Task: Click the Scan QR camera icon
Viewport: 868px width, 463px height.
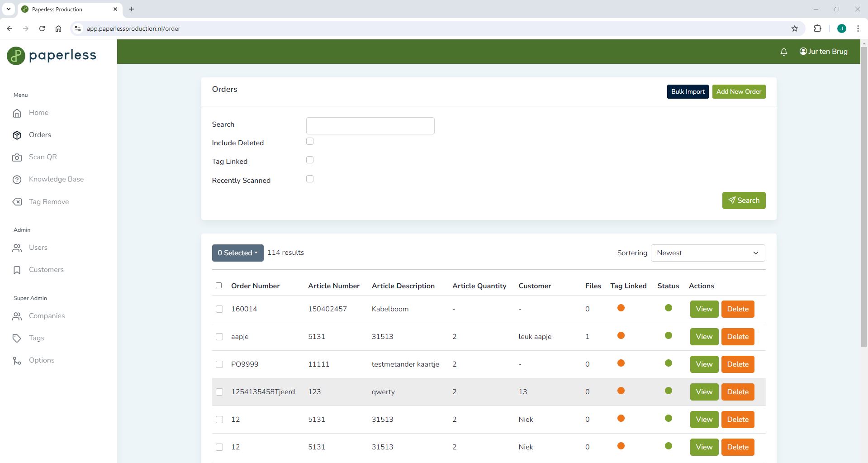Action: point(17,158)
